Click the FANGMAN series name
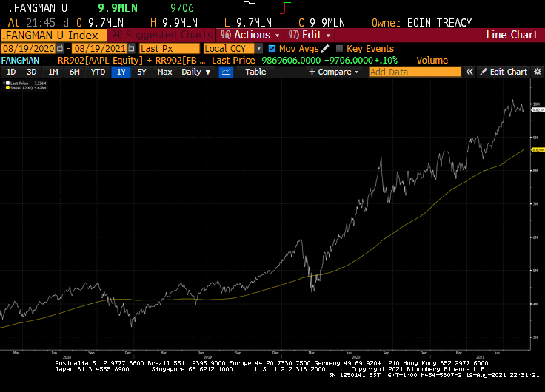Viewport: 545px width, 392px height. [x=20, y=61]
